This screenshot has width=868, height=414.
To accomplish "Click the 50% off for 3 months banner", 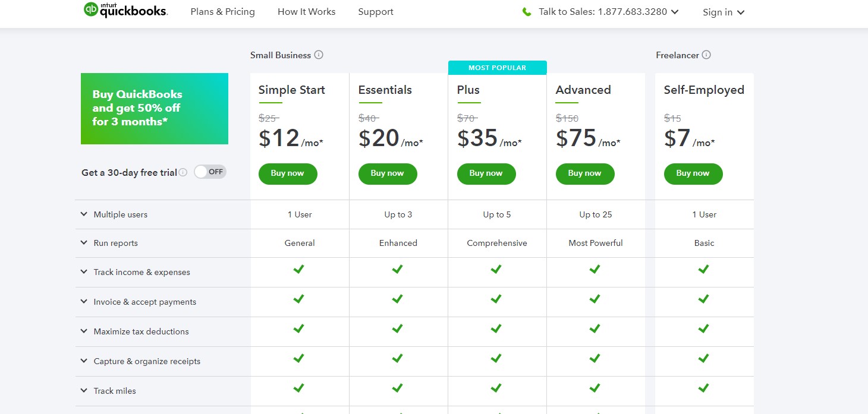I will pyautogui.click(x=155, y=109).
